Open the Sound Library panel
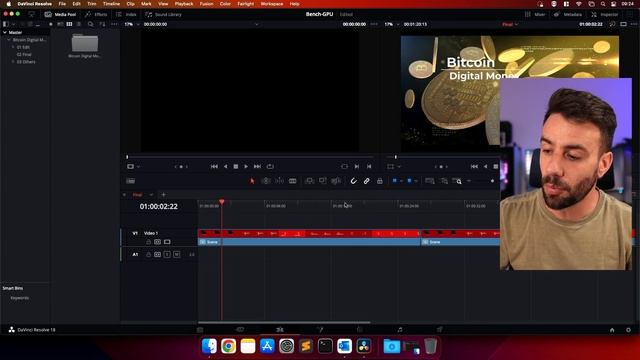This screenshot has height=360, width=640. 163,14
